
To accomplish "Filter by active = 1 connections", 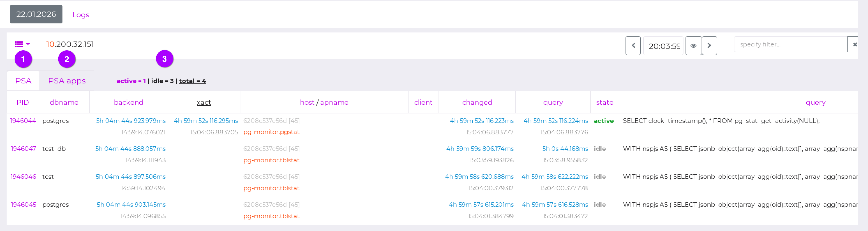I will [131, 81].
